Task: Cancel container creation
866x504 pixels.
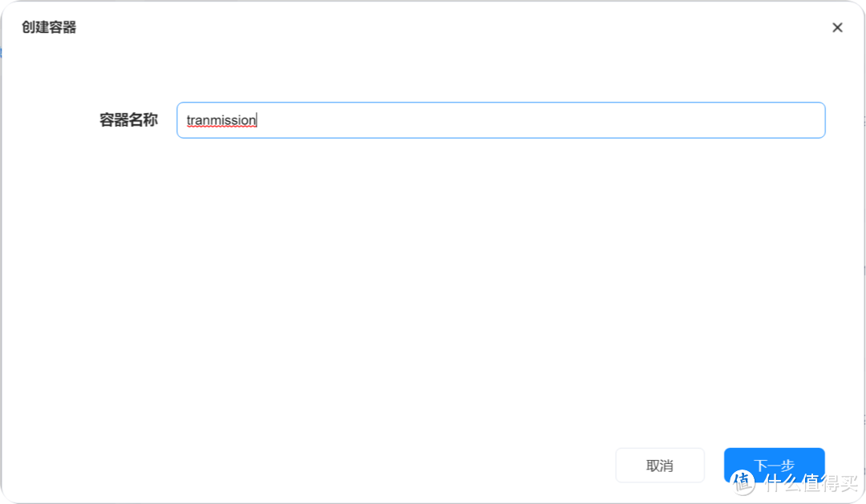Action: [x=659, y=465]
